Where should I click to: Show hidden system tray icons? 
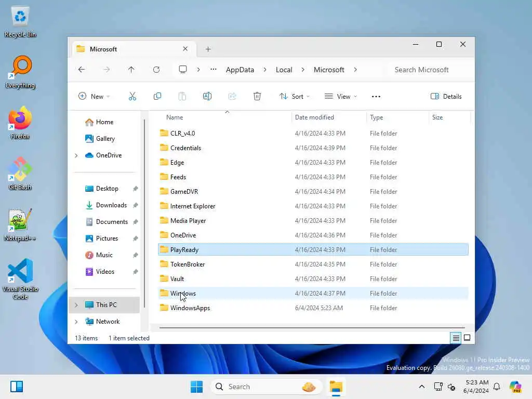click(x=422, y=387)
